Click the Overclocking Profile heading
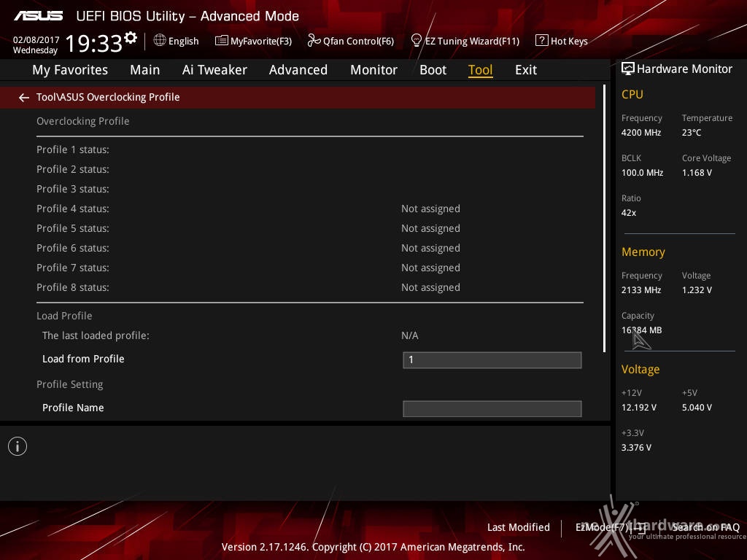The width and height of the screenshot is (747, 560). (x=83, y=122)
